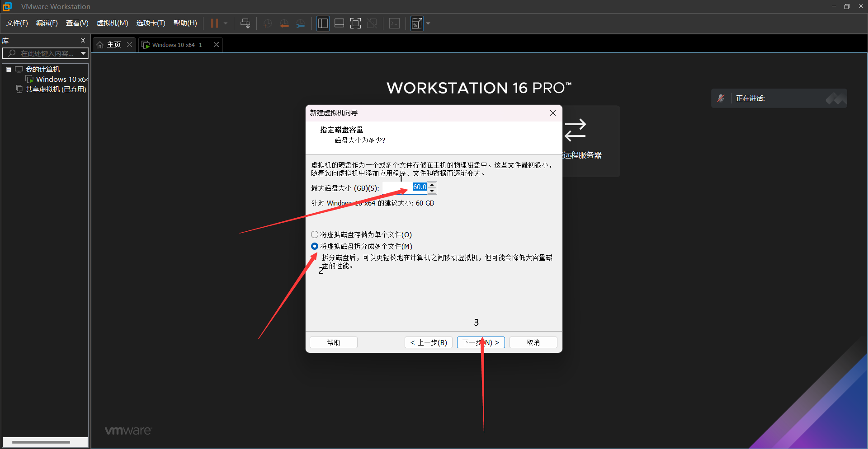Select 我的计算机 in the library tree

42,70
